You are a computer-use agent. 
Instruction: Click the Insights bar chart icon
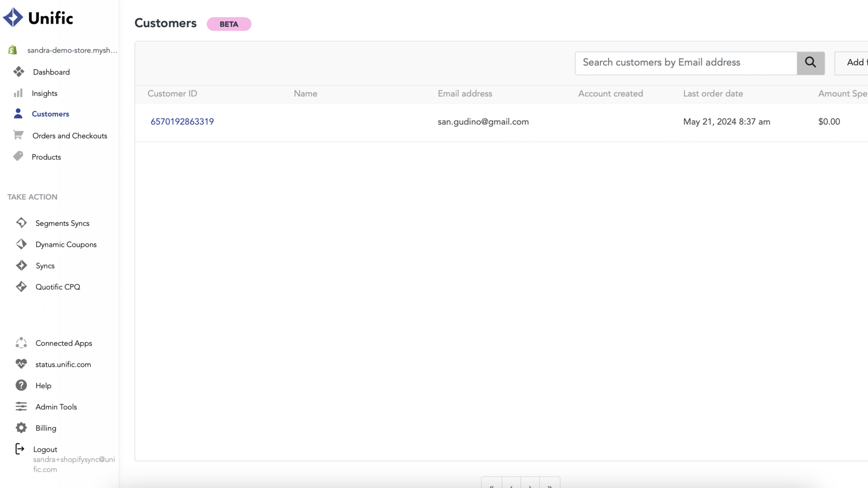click(x=18, y=93)
